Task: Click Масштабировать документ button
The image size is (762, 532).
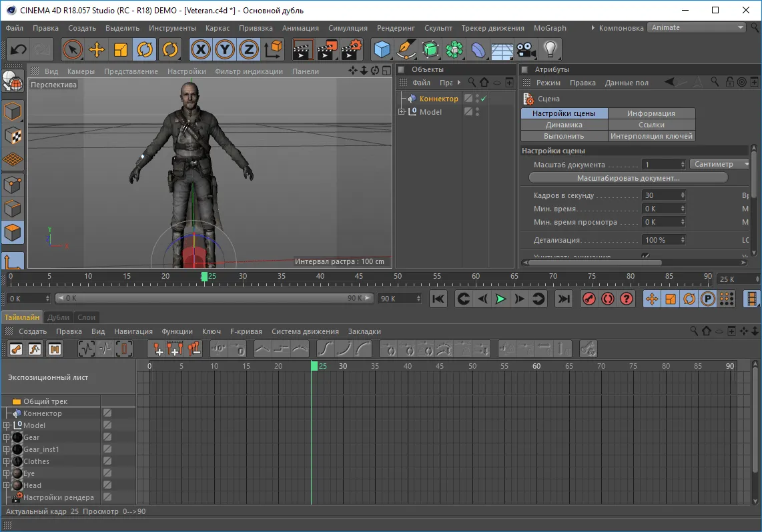Action: (x=628, y=178)
